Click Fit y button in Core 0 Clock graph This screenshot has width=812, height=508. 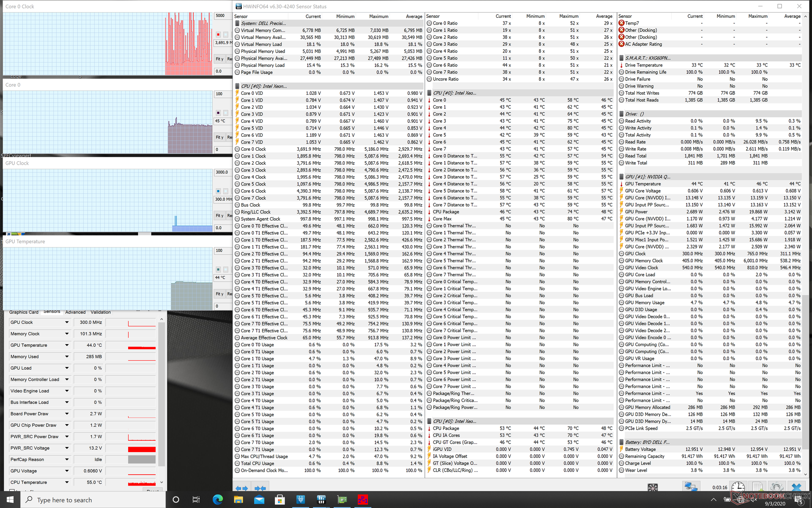click(219, 59)
